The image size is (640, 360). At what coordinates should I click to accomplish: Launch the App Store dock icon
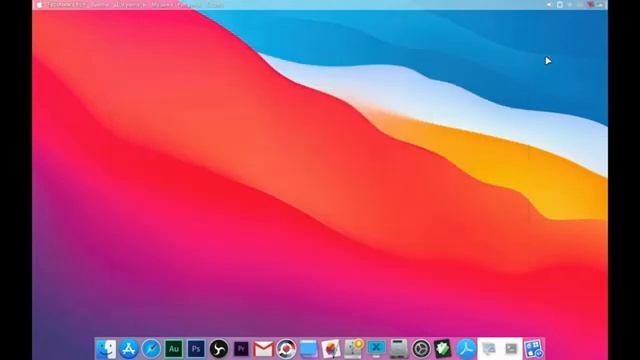coord(129,349)
